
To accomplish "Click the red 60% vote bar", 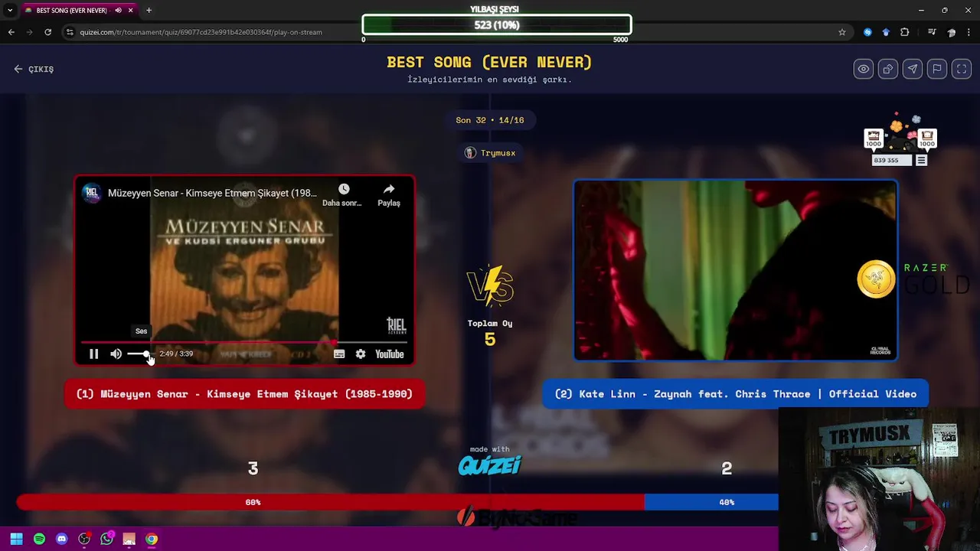I will (x=330, y=502).
